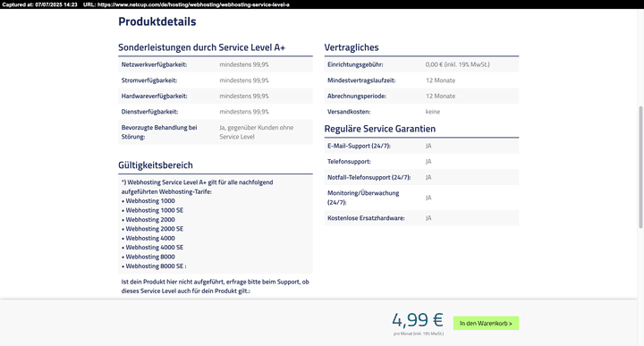Image resolution: width=644 pixels, height=346 pixels.
Task: Click the 4,99 € price text
Action: [418, 319]
